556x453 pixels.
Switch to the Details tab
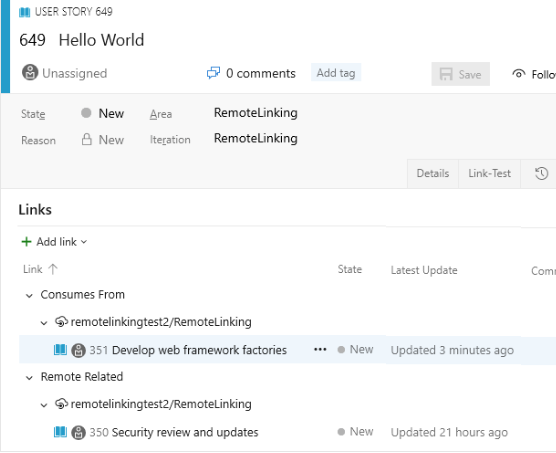pos(433,173)
